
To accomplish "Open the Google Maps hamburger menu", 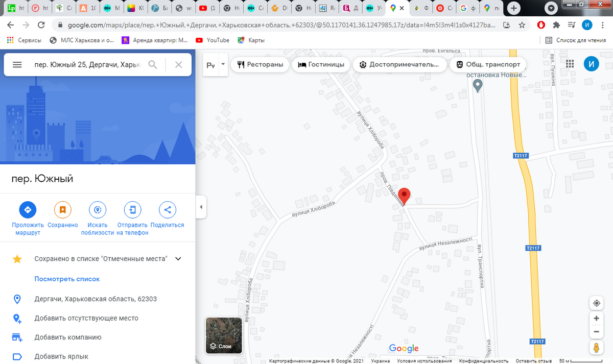I will coord(17,65).
